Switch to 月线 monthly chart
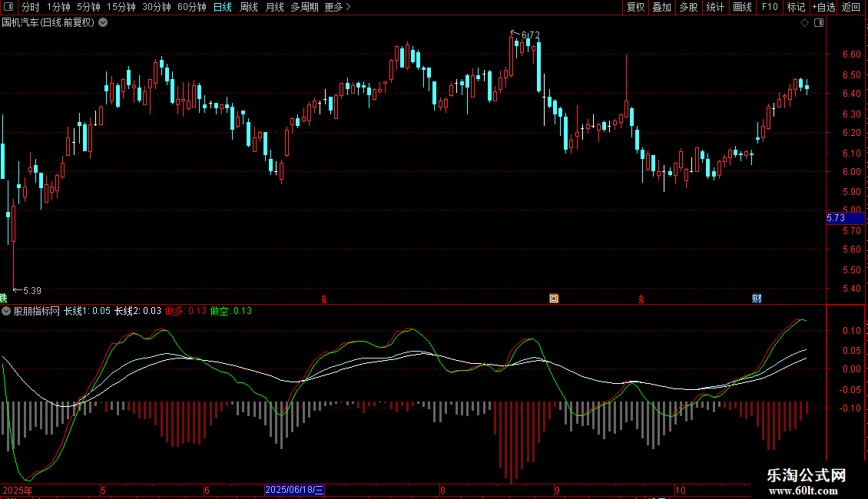868x499 pixels. point(274,7)
